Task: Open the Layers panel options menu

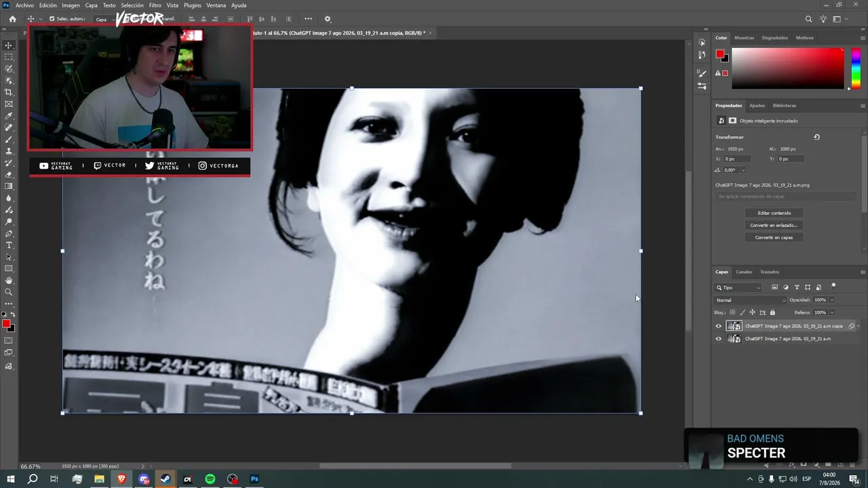Action: coord(863,272)
